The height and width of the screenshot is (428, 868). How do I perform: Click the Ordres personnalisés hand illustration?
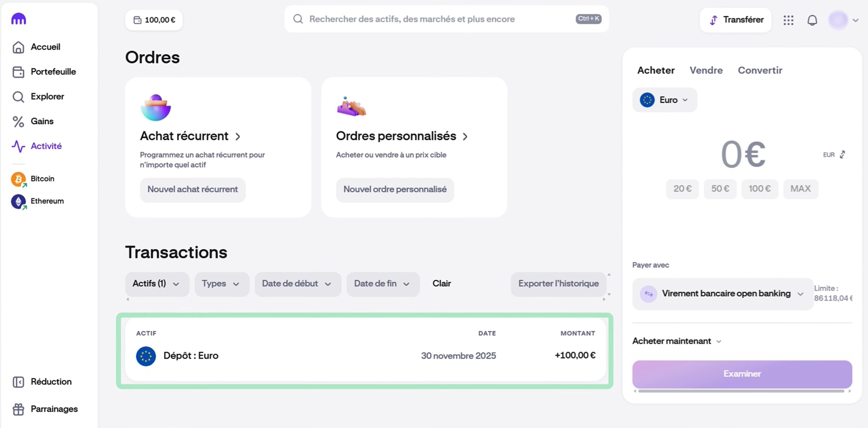pyautogui.click(x=351, y=106)
